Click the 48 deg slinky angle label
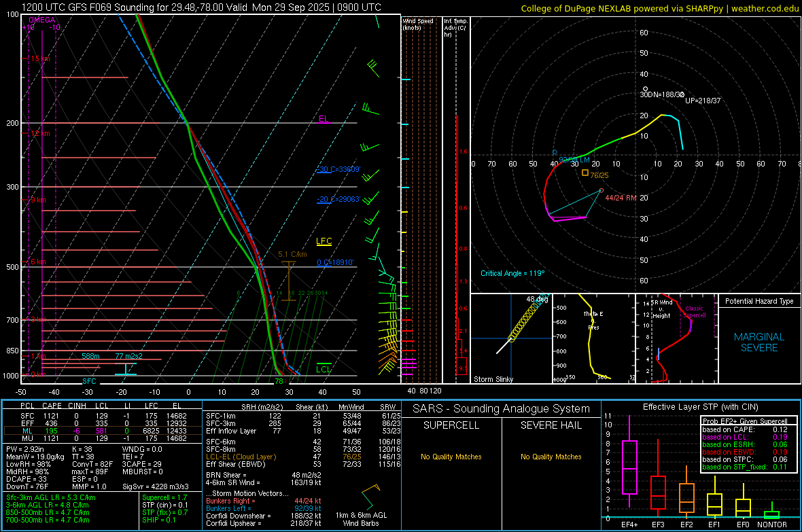The width and height of the screenshot is (802, 532). 537,299
